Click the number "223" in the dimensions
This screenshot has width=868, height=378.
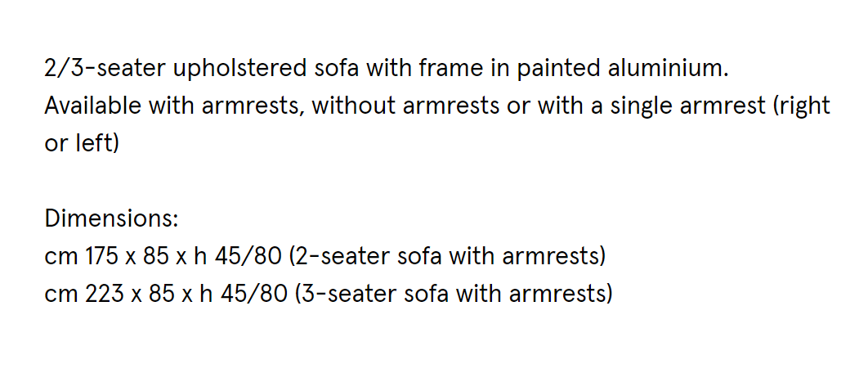tap(105, 294)
